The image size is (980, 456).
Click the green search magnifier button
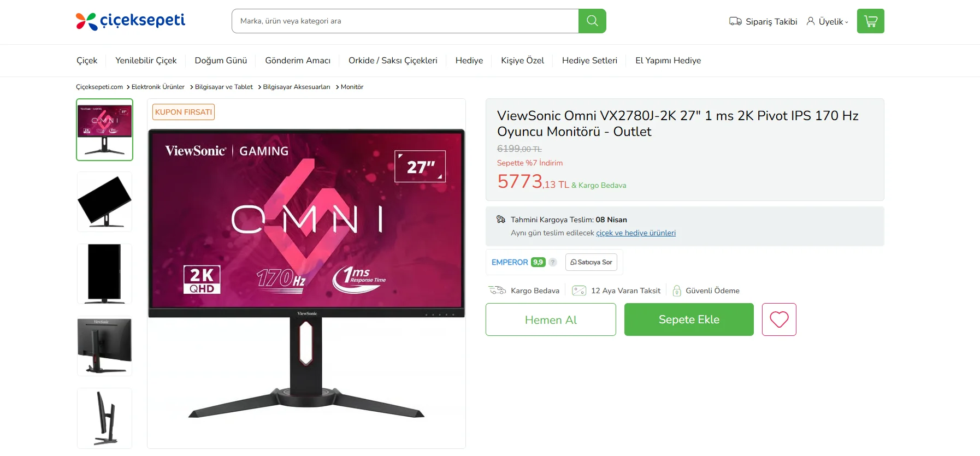[592, 21]
